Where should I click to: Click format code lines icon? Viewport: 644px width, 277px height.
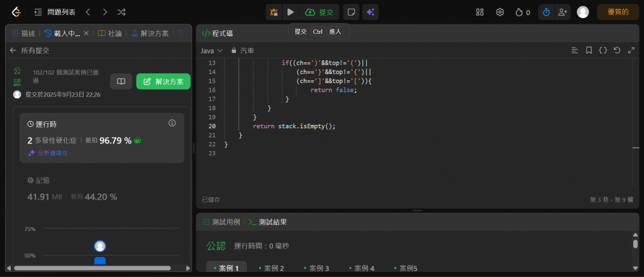575,50
